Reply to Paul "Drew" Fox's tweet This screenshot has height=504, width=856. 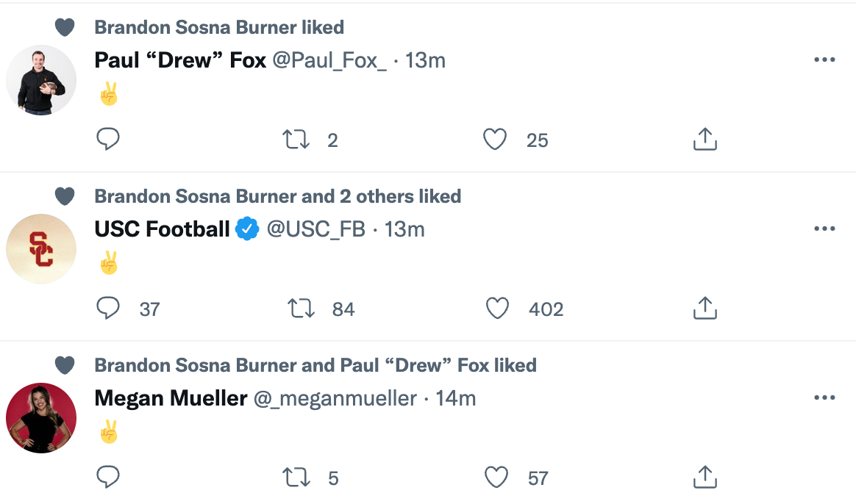108,140
